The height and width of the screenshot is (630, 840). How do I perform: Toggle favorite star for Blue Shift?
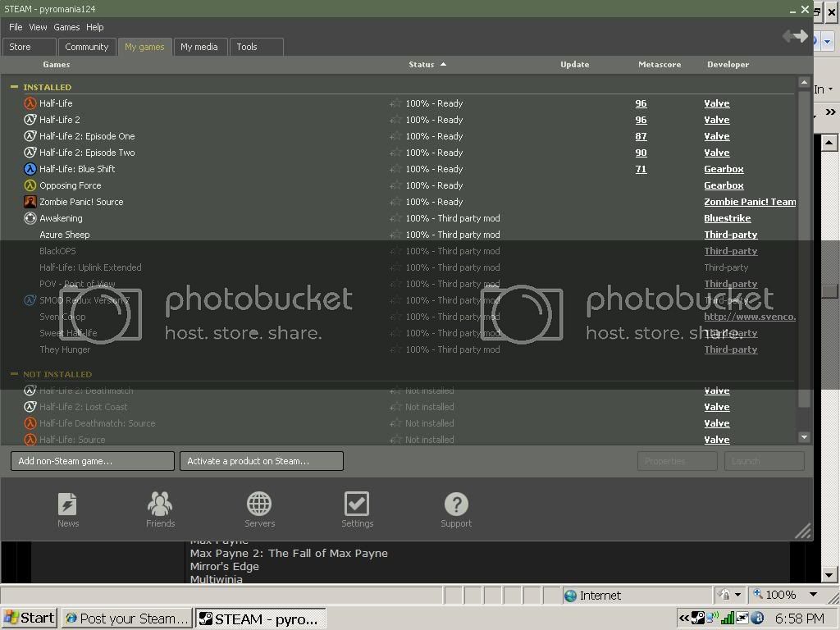[x=395, y=169]
